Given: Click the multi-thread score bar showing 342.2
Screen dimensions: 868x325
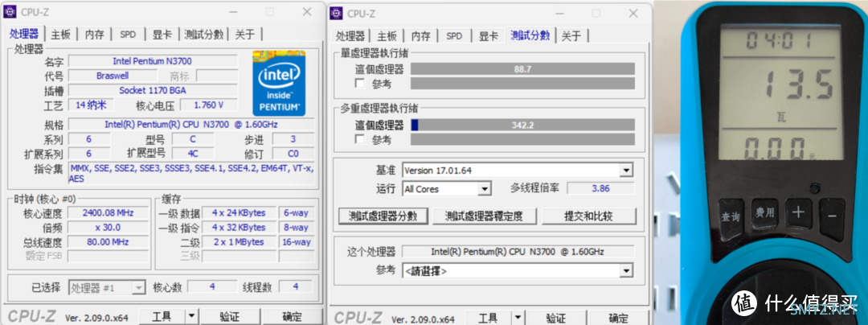Looking at the screenshot, I should 522,125.
